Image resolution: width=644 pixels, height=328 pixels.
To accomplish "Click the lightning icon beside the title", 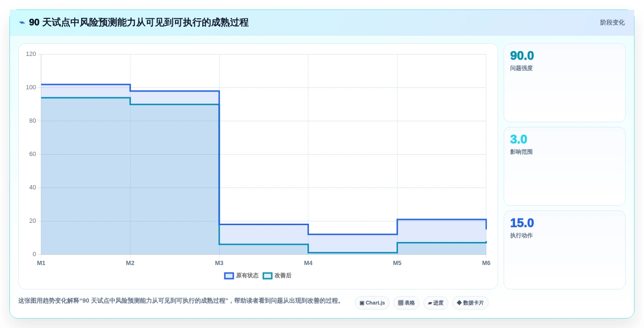I will pos(22,23).
